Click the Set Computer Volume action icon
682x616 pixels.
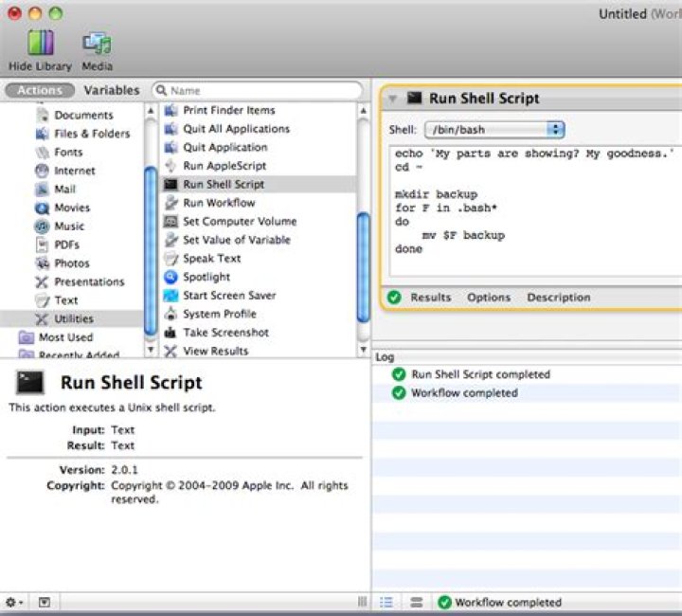coord(170,222)
